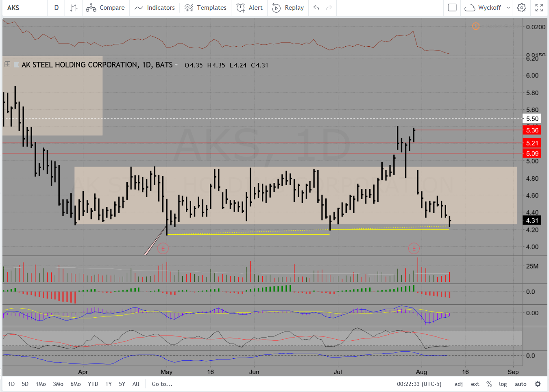Expand the Wyckoff layout dropdown arrow
Image resolution: width=549 pixels, height=392 pixels.
click(x=508, y=8)
